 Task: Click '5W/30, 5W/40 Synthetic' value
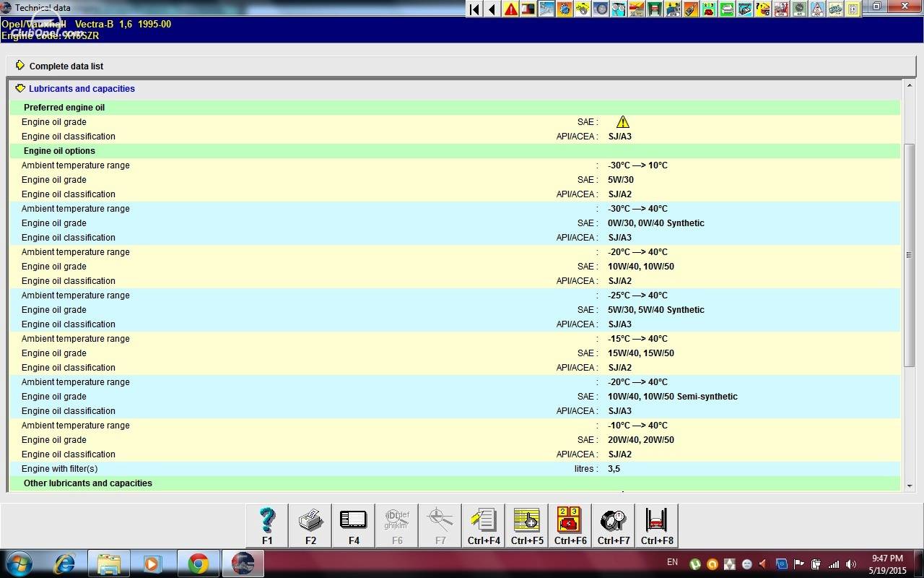[656, 310]
